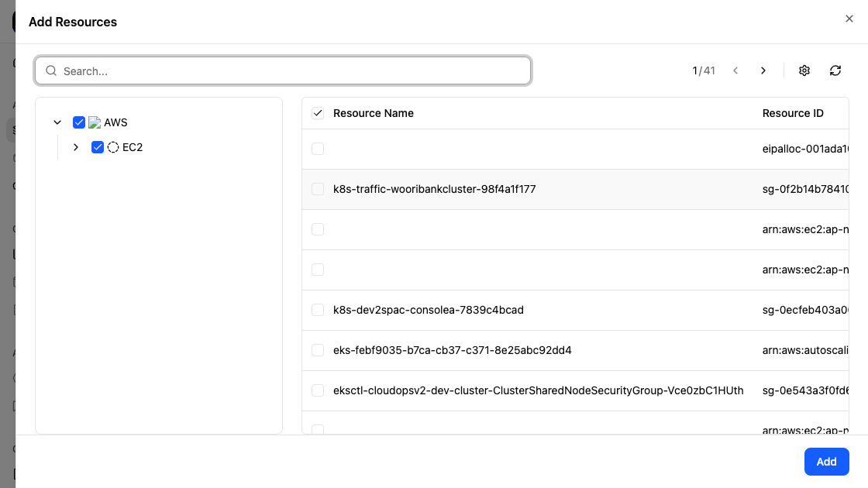Check the k8s-dev2spac-consolea-7839c4bcad row checkbox
This screenshot has width=868, height=488.
pyautogui.click(x=318, y=310)
